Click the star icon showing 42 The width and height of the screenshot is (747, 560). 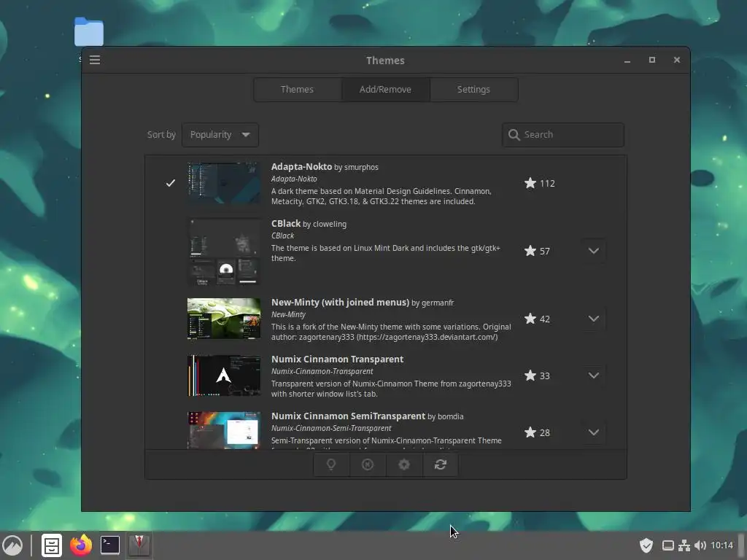[x=530, y=319]
